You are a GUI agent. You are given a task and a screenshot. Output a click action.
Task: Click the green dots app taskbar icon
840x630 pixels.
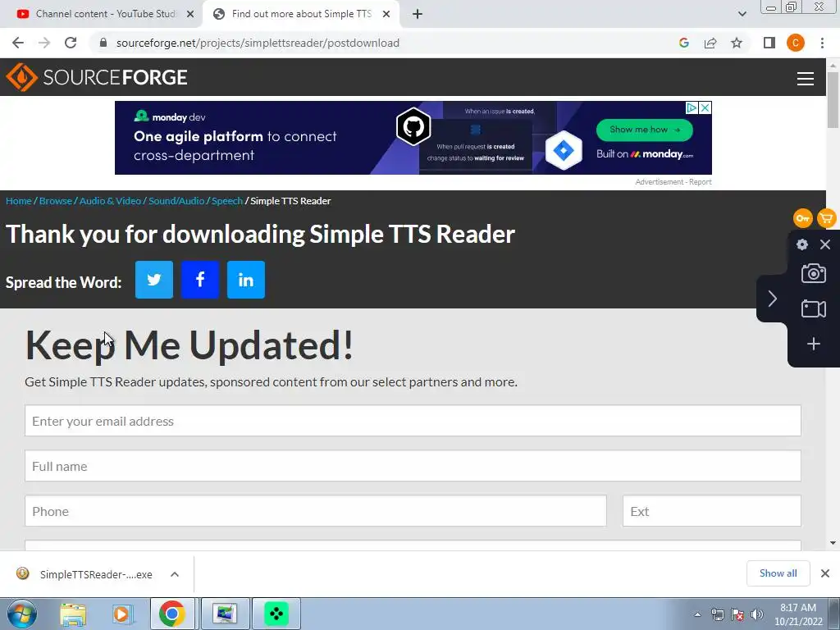pos(276,614)
